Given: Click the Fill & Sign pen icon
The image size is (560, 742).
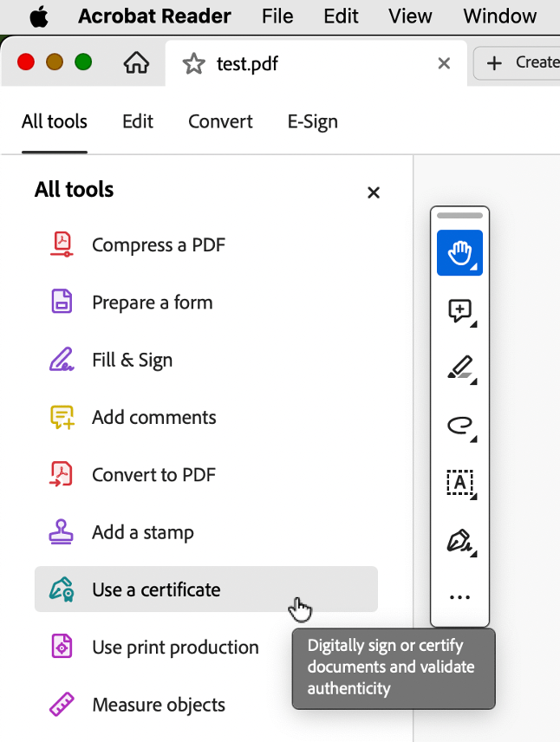Looking at the screenshot, I should [x=62, y=360].
